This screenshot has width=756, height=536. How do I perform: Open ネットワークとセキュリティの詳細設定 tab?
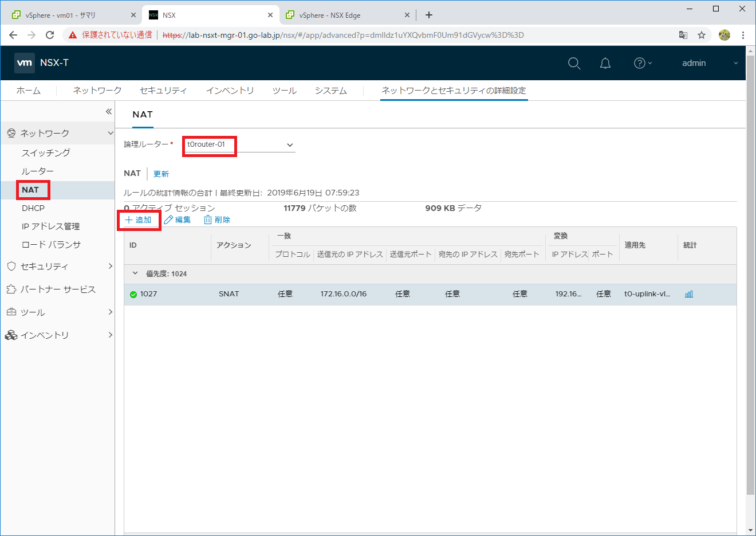pos(454,91)
